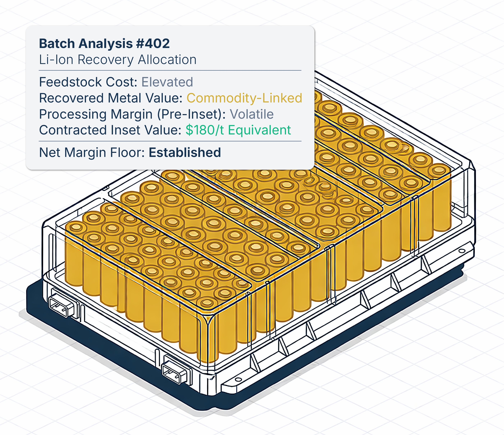Click the Processing Margin (Pre-Inset) label
This screenshot has height=435, width=504.
coord(133,114)
